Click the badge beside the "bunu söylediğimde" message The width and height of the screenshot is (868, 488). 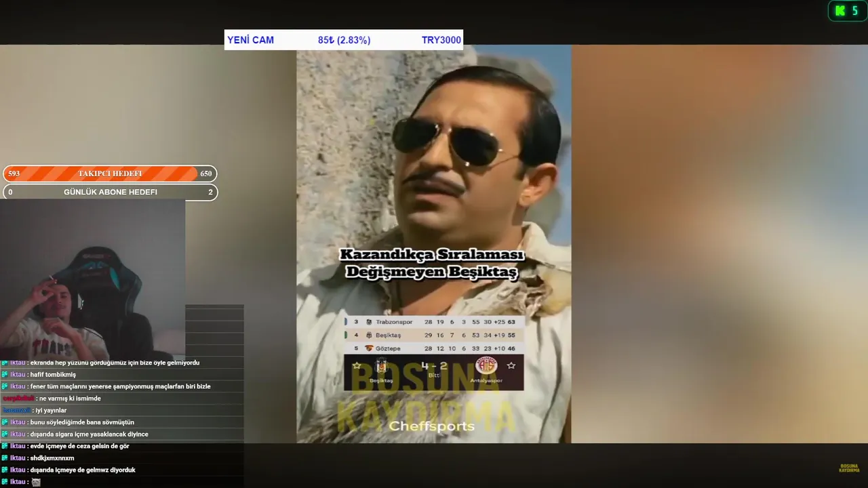tap(5, 422)
